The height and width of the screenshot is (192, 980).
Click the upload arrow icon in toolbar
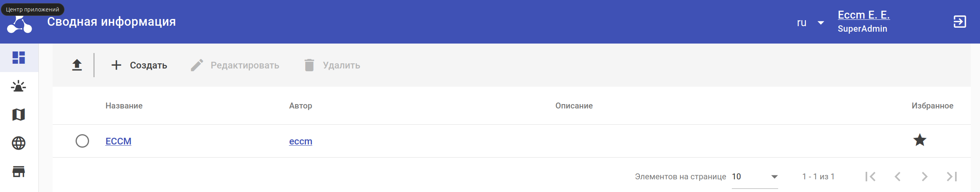click(77, 65)
